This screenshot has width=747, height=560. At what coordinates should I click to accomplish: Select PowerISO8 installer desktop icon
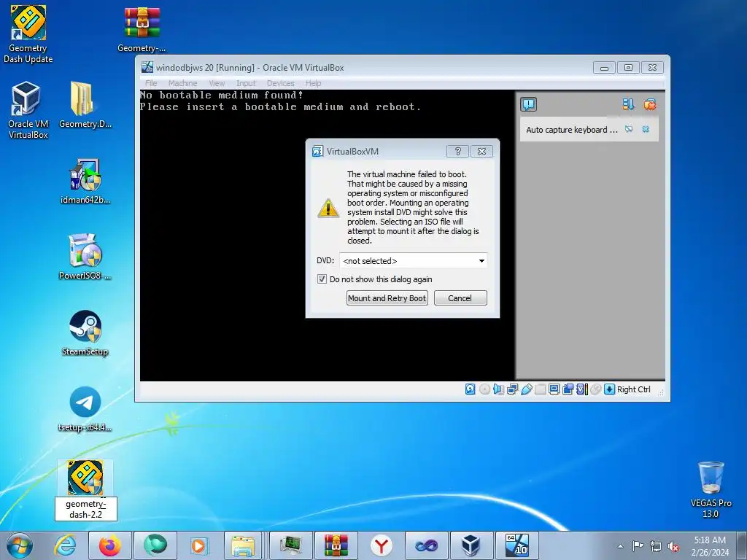click(x=85, y=257)
